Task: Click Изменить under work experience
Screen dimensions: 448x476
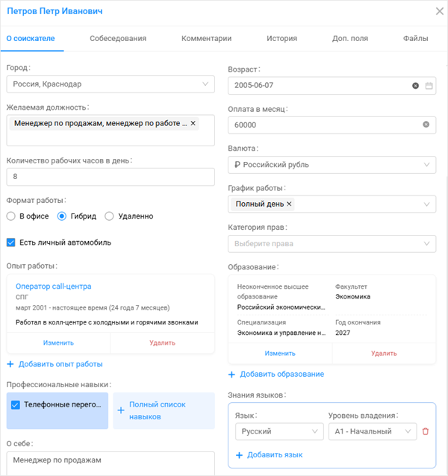Action: (58, 343)
